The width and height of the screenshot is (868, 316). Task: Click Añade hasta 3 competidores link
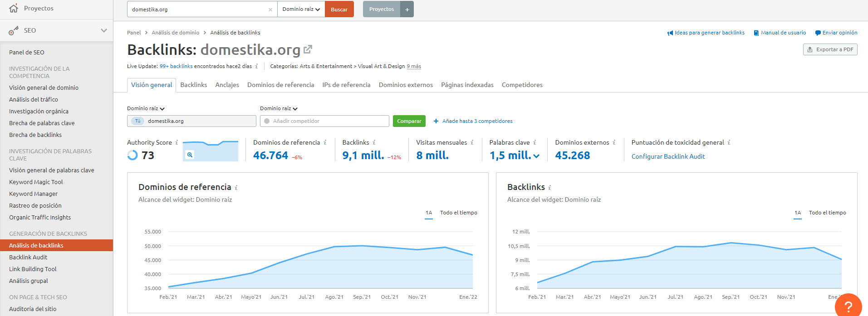(x=477, y=121)
